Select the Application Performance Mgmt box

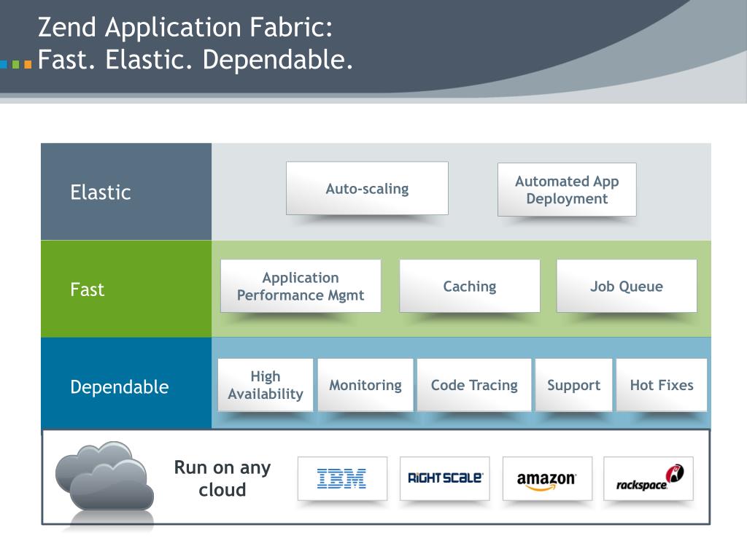click(301, 286)
